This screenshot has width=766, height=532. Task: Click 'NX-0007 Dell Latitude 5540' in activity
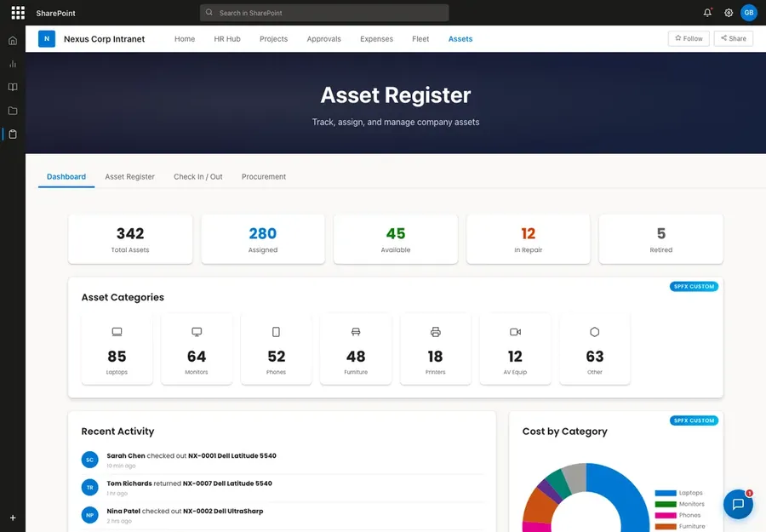tap(227, 483)
